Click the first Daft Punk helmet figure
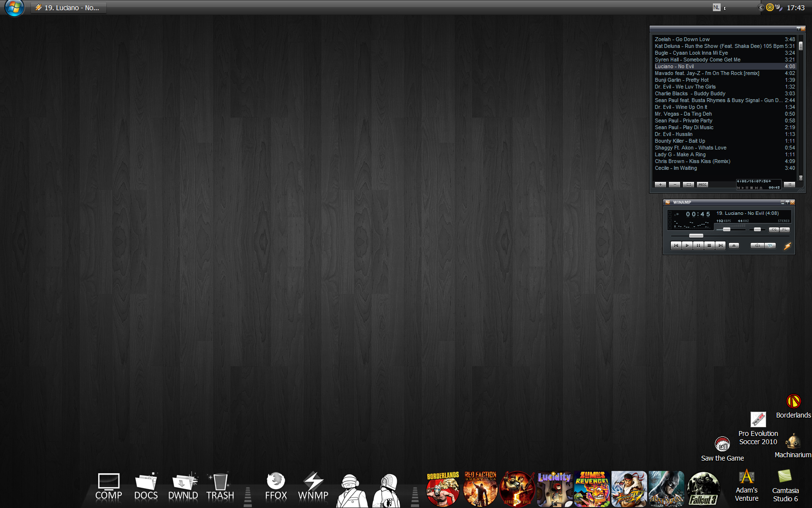 coord(351,491)
